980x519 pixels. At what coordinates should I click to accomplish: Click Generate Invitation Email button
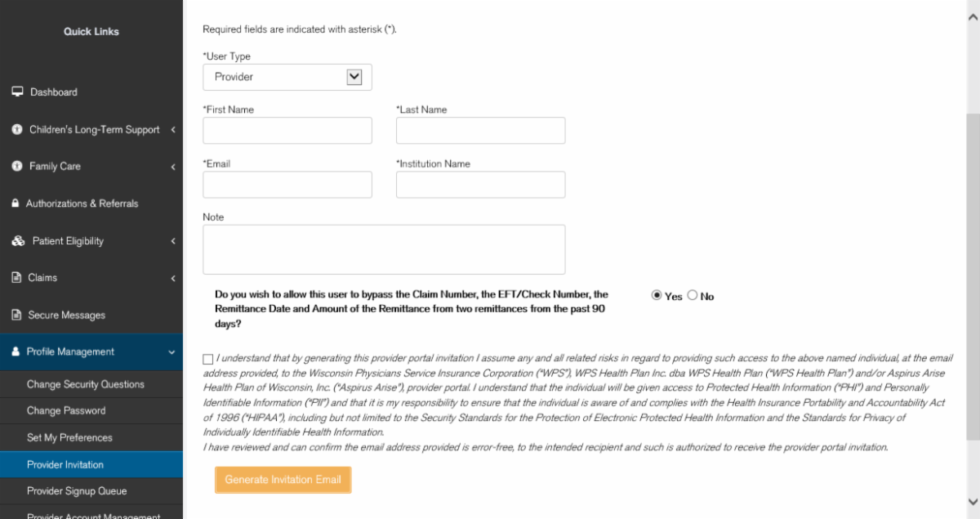(283, 480)
